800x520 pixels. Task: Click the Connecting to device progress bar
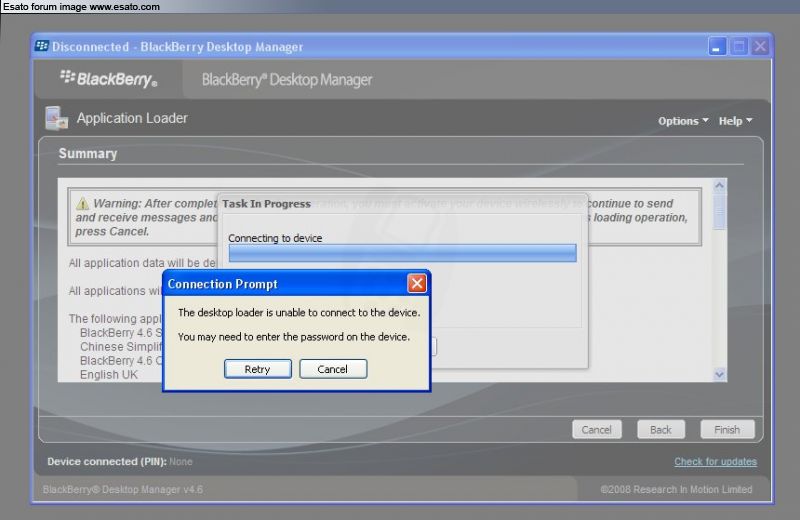(x=403, y=253)
